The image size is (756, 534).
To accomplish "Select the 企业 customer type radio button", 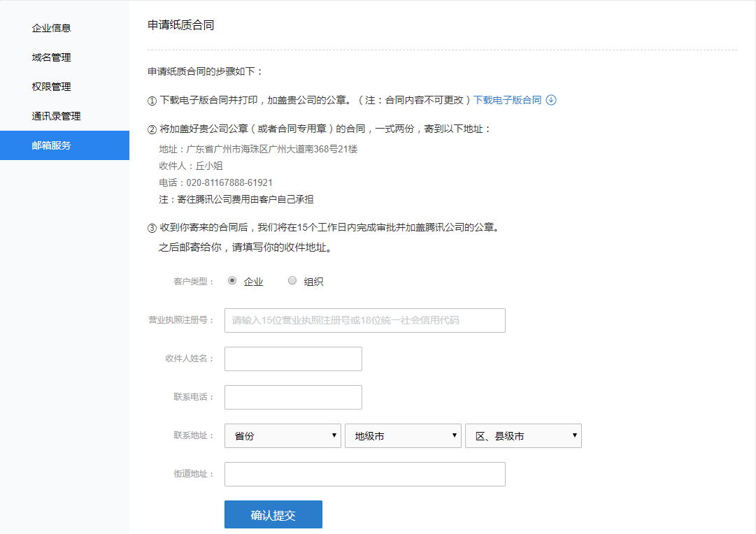I will point(232,281).
